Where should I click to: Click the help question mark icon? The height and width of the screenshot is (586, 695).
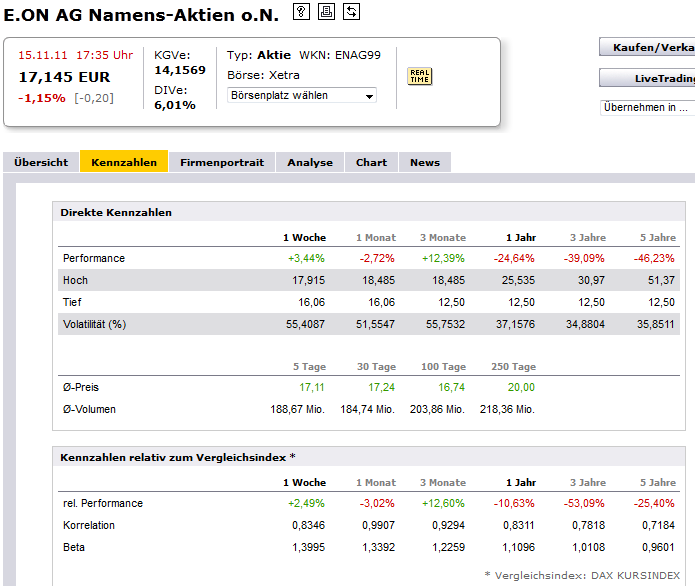click(301, 12)
